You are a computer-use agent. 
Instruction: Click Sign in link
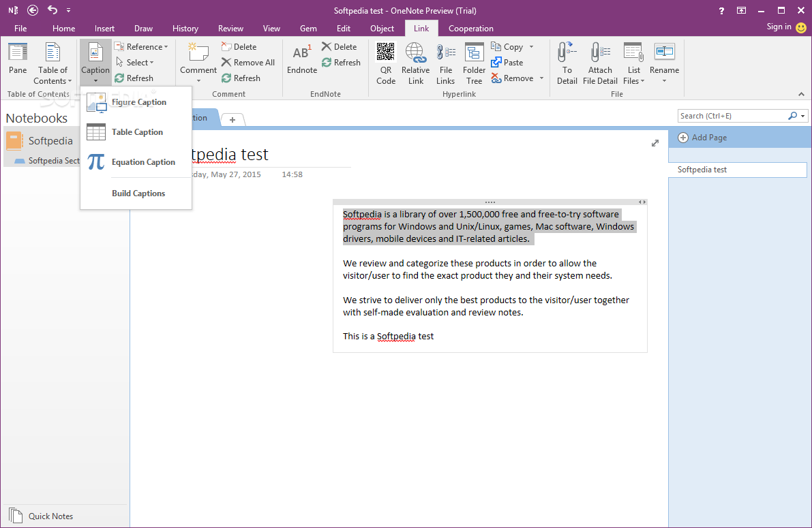pos(779,27)
